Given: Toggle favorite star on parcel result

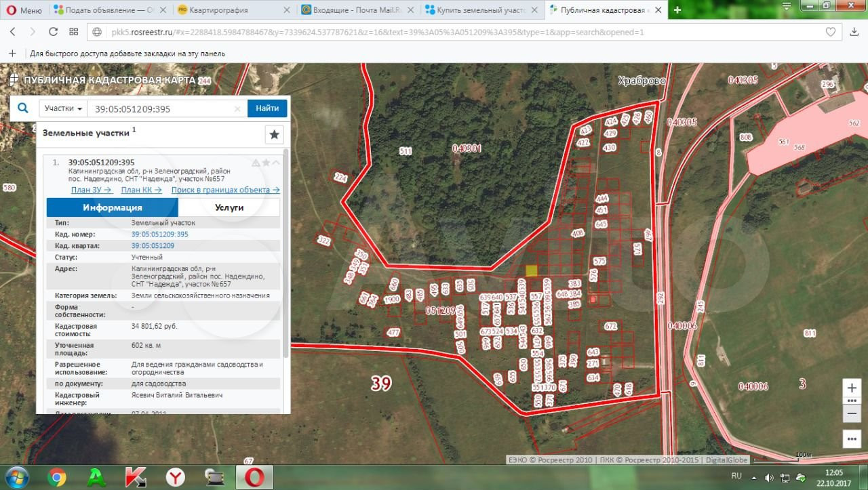Looking at the screenshot, I should 267,163.
